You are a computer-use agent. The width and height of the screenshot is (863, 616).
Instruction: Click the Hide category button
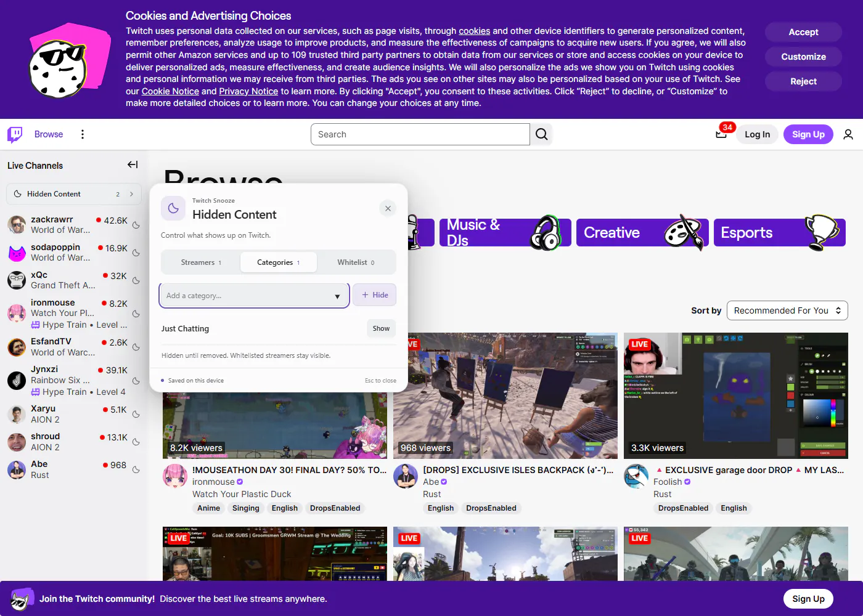(x=375, y=295)
